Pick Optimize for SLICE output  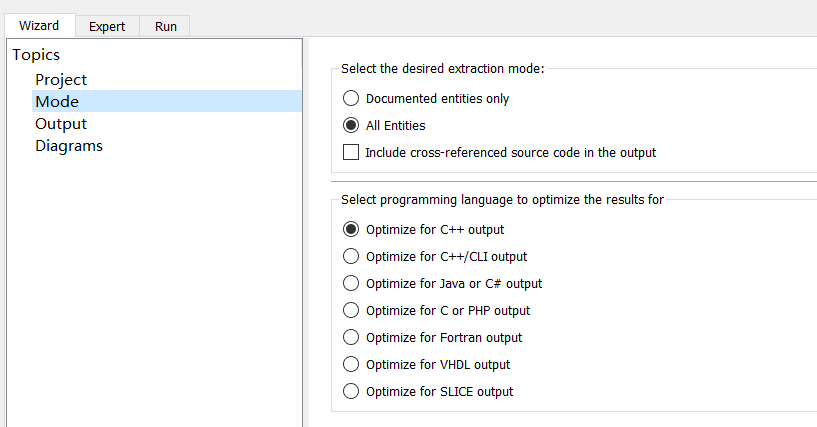(x=351, y=391)
